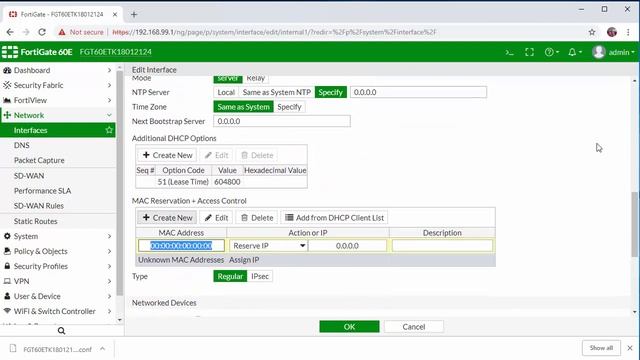Close the downloads bar
The image size is (640, 360).
pyautogui.click(x=630, y=348)
